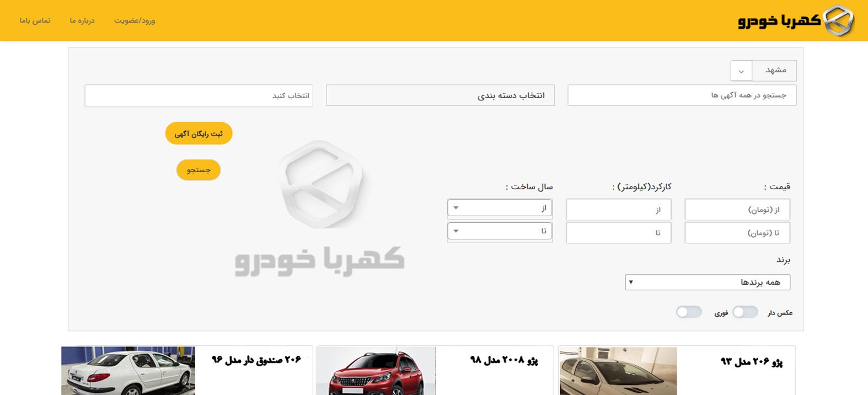Click the انتخاب کنید selection field
The image size is (868, 395).
pyautogui.click(x=199, y=95)
